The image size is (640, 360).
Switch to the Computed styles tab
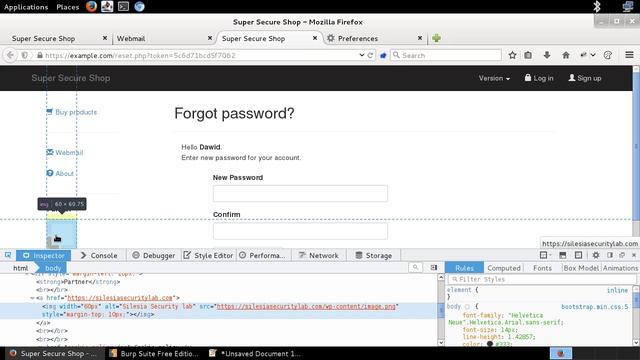[504, 268]
